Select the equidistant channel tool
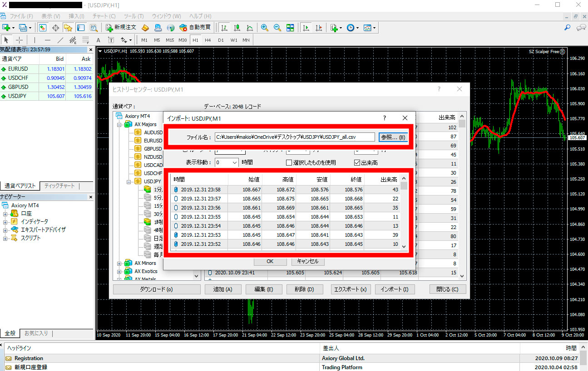The width and height of the screenshot is (588, 371). (x=73, y=40)
